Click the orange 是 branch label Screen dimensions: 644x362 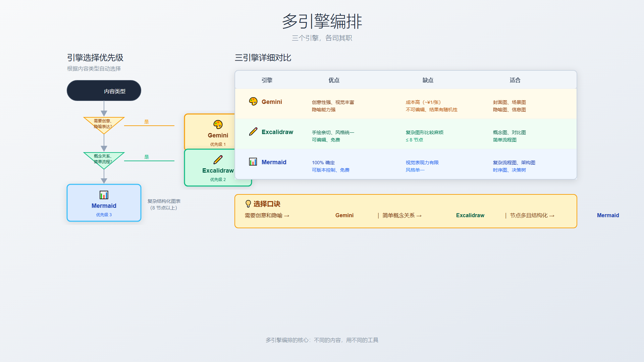147,122
